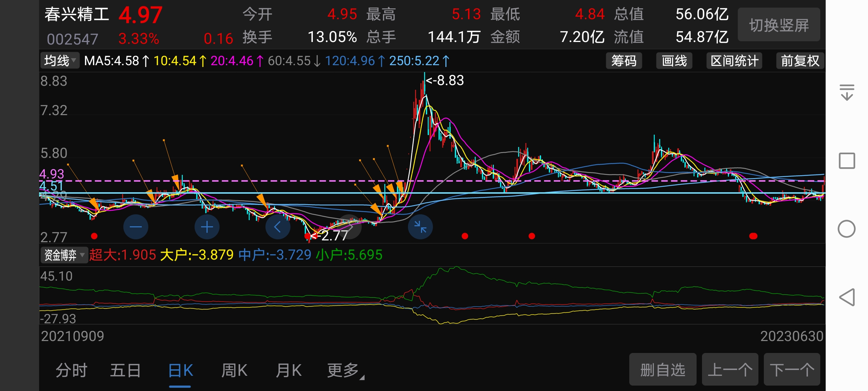Tap the 4.93 dashed price level label
The height and width of the screenshot is (391, 868).
pyautogui.click(x=52, y=174)
